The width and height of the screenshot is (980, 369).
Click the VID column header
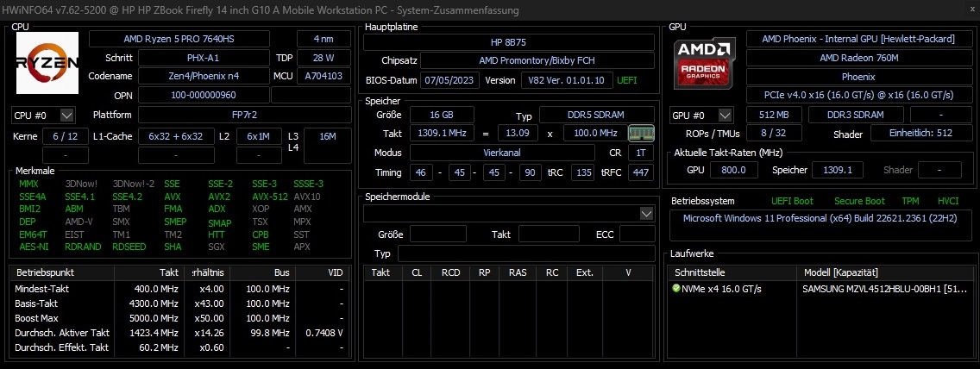(x=323, y=272)
